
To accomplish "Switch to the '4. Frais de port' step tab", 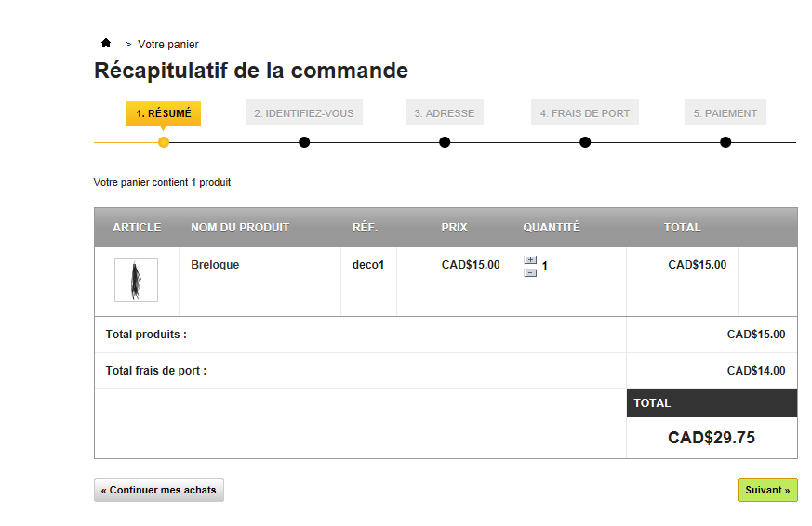I will pyautogui.click(x=585, y=113).
